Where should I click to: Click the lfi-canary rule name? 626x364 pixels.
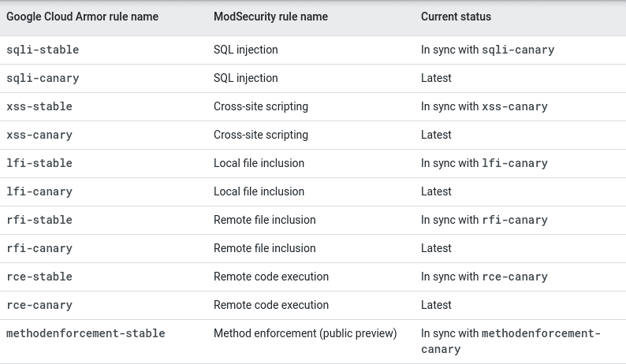coord(39,191)
